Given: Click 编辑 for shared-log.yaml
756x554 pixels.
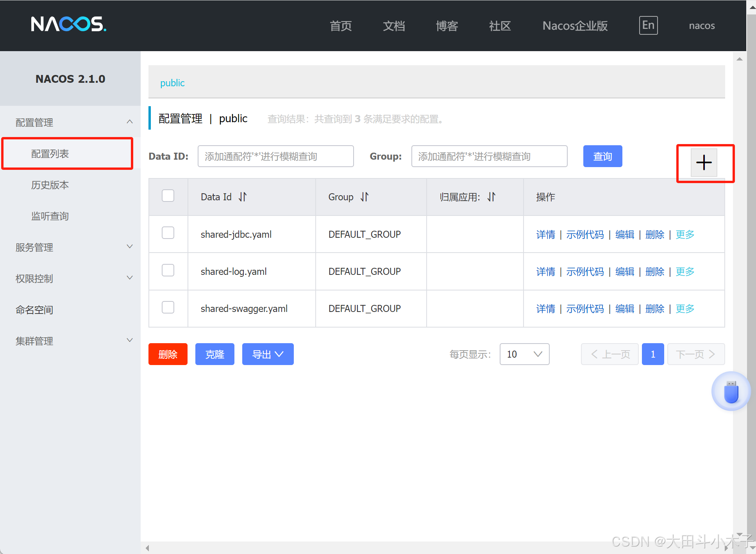Looking at the screenshot, I should [x=625, y=271].
